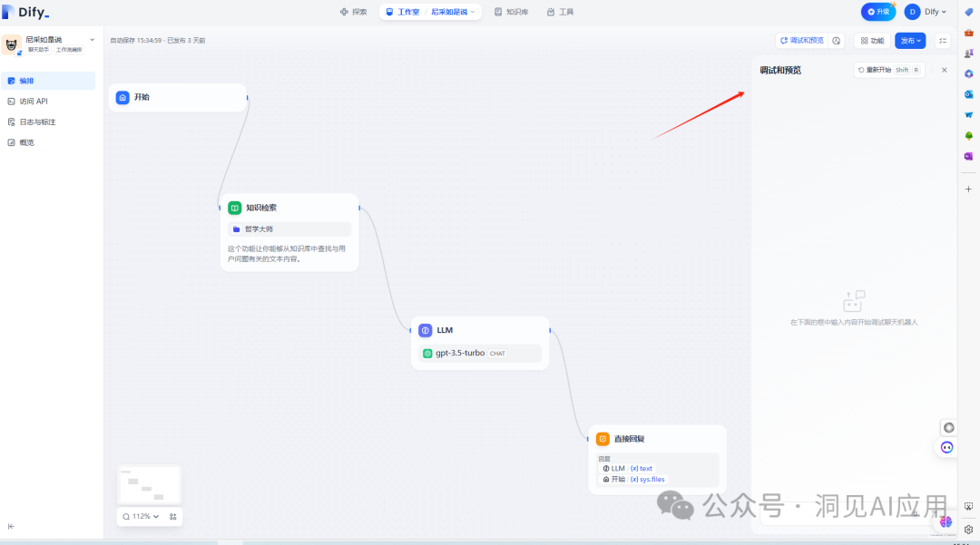This screenshot has width=980, height=545.
Task: Expand the 尼采如是说 app info chevron
Action: pyautogui.click(x=92, y=40)
